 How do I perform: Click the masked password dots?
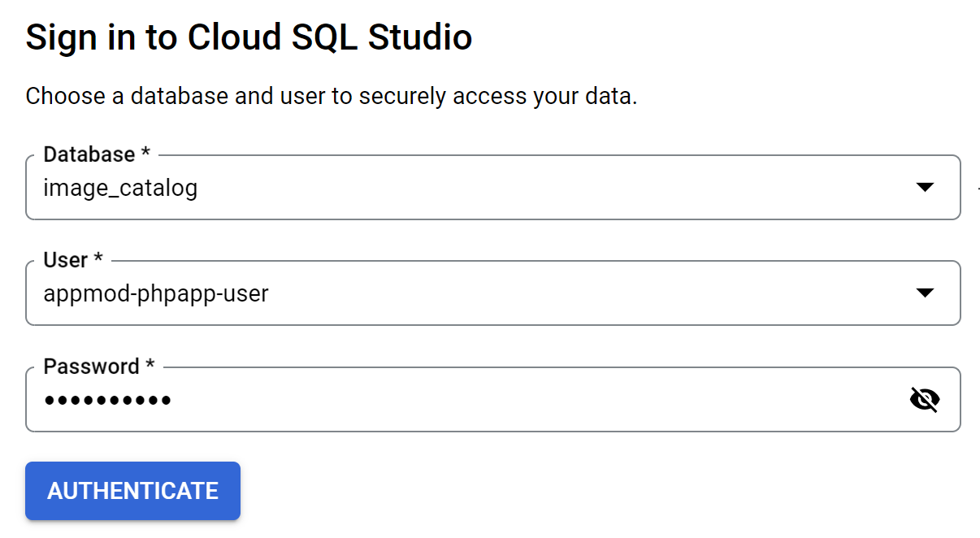tap(107, 400)
